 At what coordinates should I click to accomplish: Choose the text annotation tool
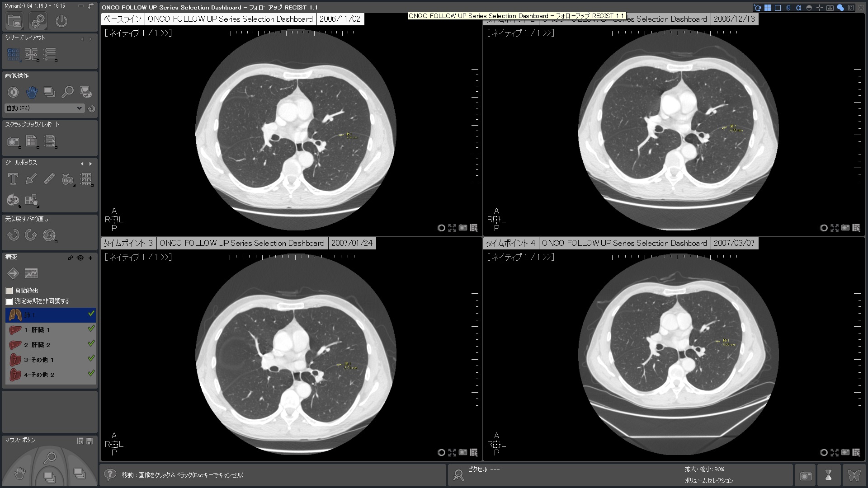[x=13, y=179]
